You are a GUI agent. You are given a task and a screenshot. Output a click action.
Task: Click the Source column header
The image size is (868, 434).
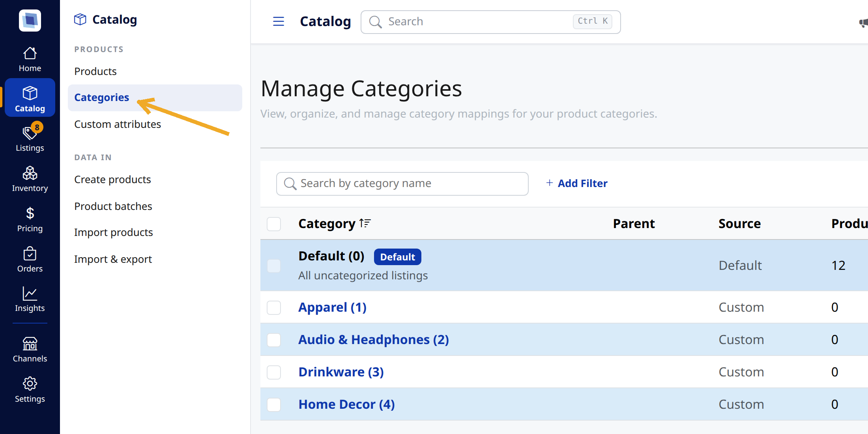pyautogui.click(x=739, y=224)
